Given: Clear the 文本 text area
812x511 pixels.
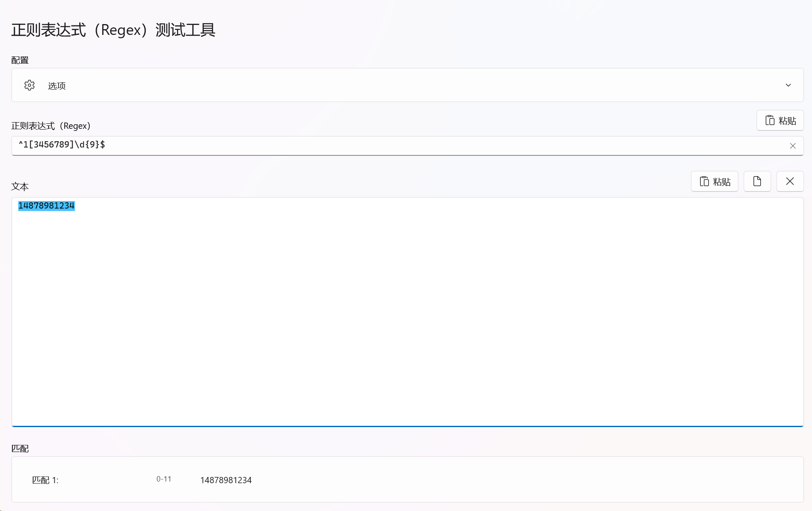Looking at the screenshot, I should tap(790, 182).
